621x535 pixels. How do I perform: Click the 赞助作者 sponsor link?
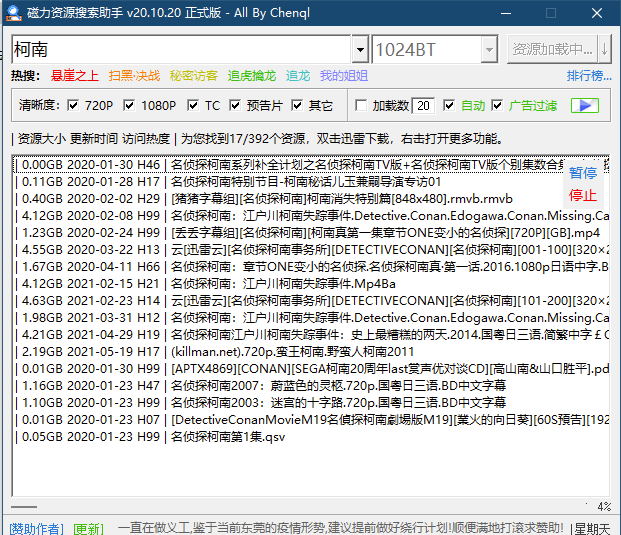(x=35, y=528)
